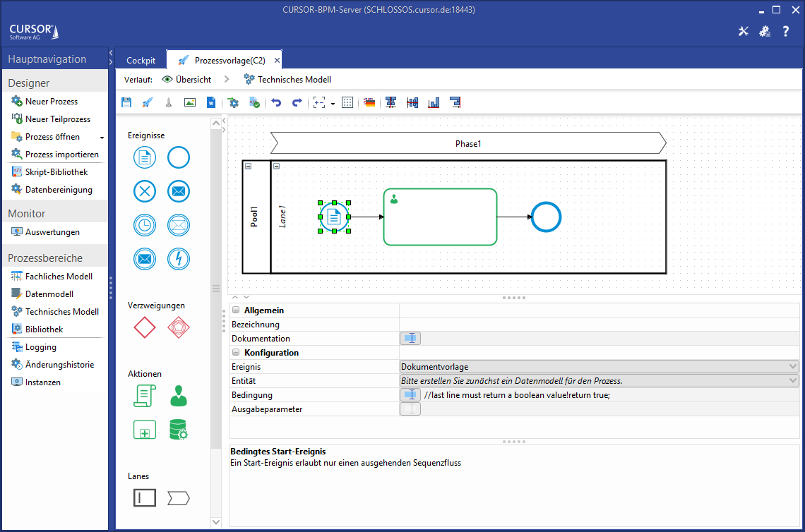Toggle the grid display in the toolbar
The image size is (805, 532).
coord(347,103)
